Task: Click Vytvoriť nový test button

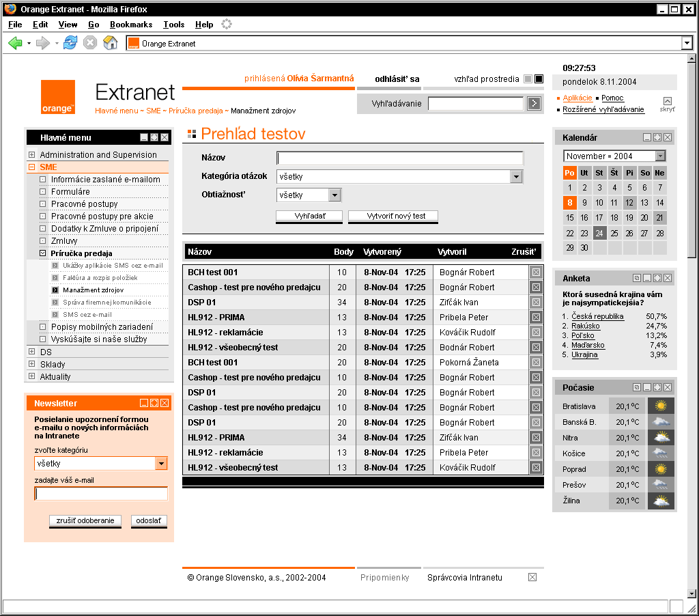Action: click(x=393, y=216)
